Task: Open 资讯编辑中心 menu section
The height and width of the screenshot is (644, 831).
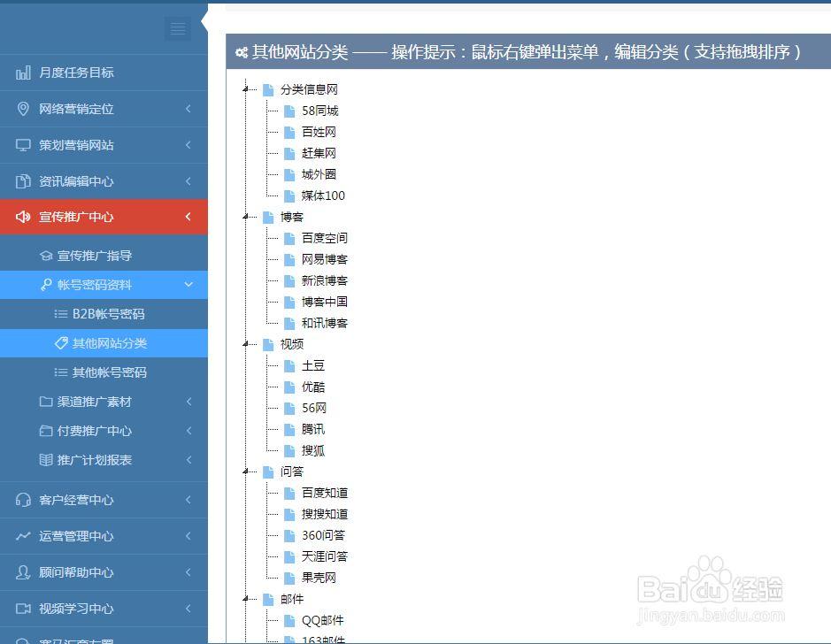Action: click(104, 181)
